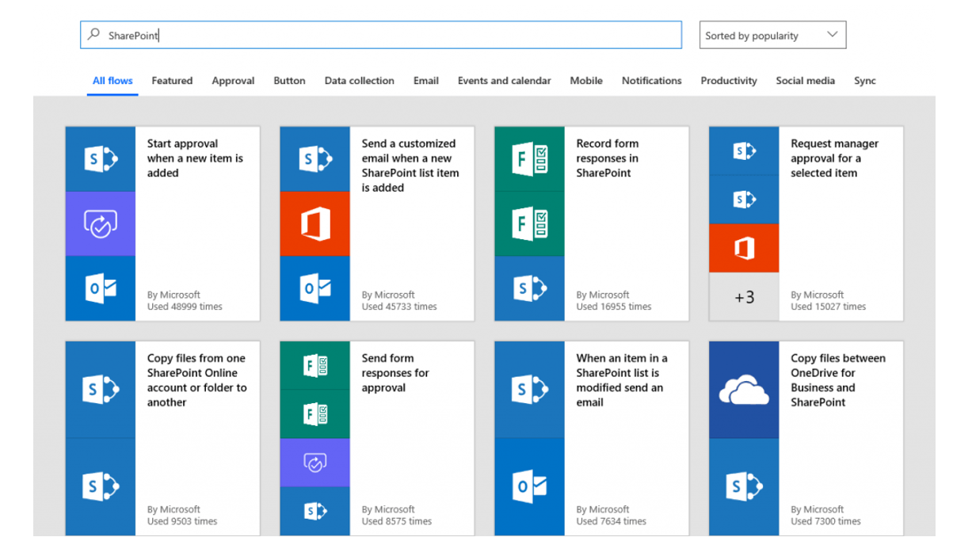
Task: Open 'Copy files between OneDrive for Business and SharePoint'
Action: pos(838,380)
